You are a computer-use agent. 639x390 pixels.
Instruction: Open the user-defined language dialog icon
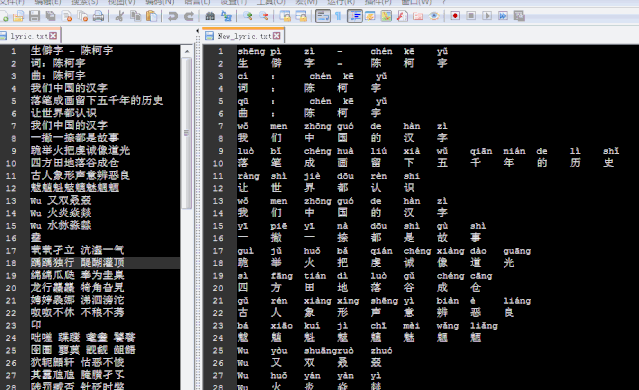tap(370, 16)
